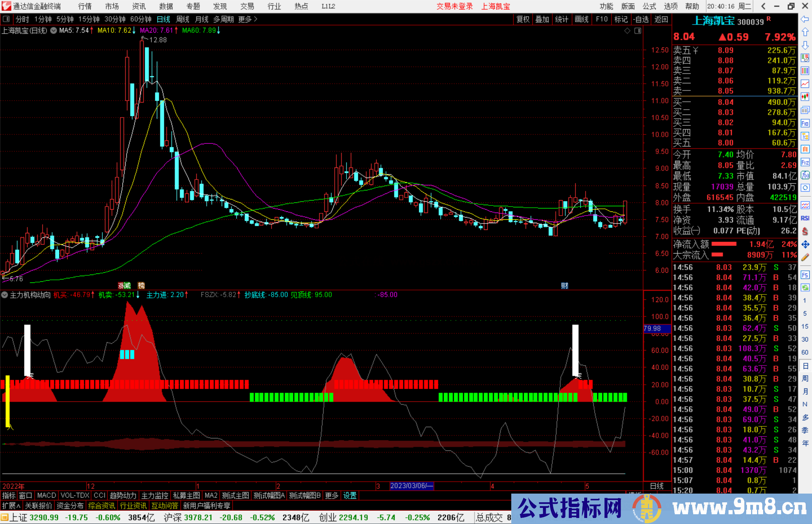Select the pencil drawing tool icon
The image size is (812, 524).
point(805,257)
